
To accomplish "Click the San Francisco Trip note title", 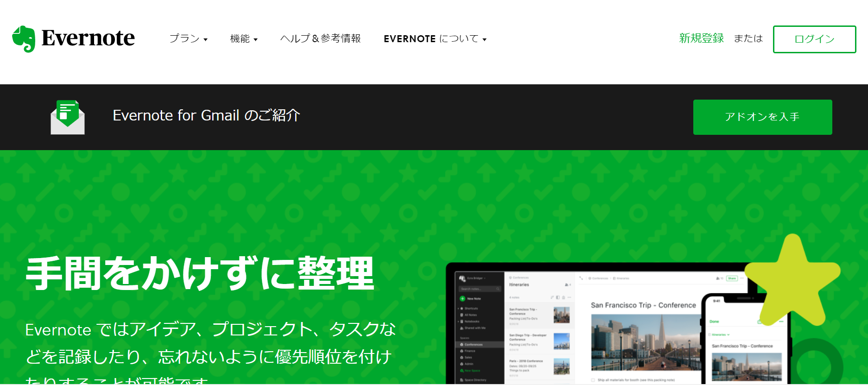I will click(x=643, y=305).
